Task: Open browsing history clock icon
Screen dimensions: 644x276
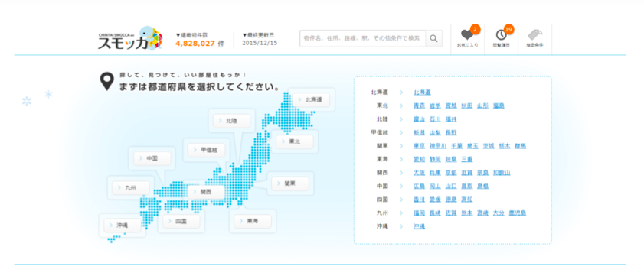Action: click(x=501, y=35)
